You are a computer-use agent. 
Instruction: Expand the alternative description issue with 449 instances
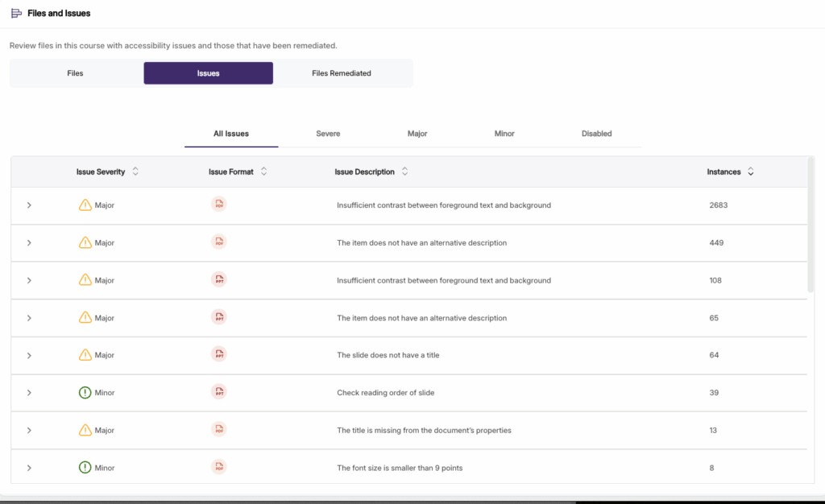coord(29,242)
